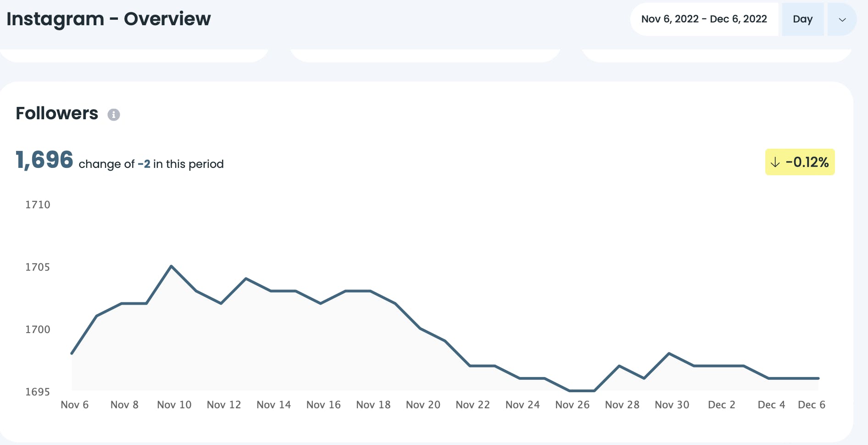Click the Nov 6 x-axis label

[75, 405]
